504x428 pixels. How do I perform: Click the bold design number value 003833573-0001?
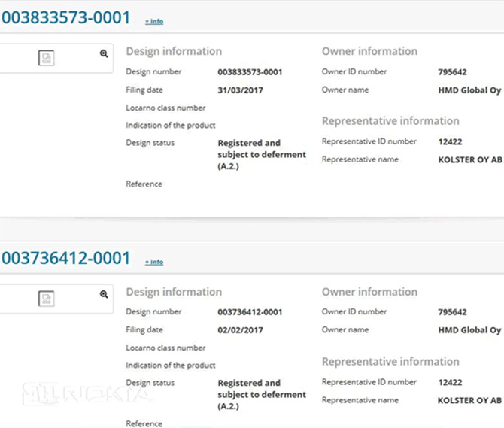point(250,72)
